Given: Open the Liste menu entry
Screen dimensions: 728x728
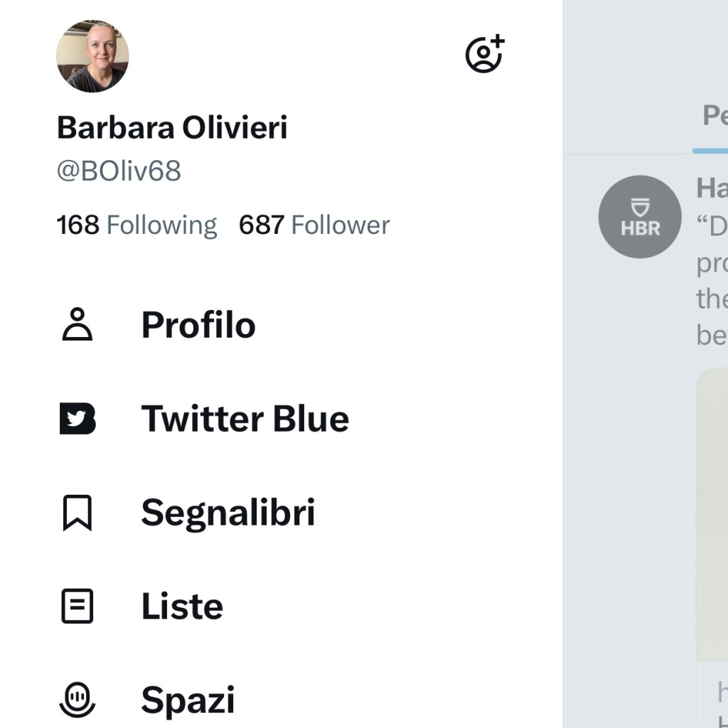Looking at the screenshot, I should click(182, 606).
